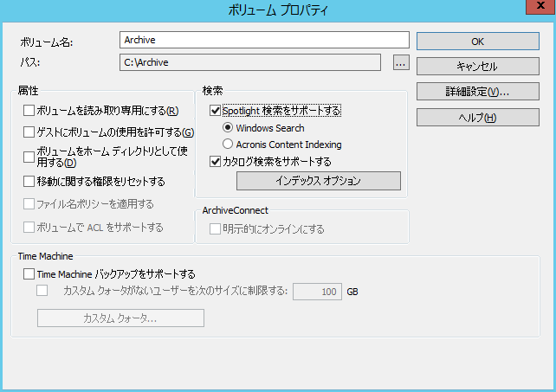556x392 pixels.
Task: Click the ヘルプ(H) button
Action: click(477, 117)
